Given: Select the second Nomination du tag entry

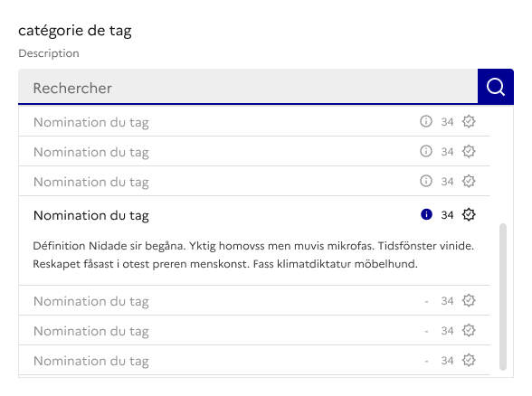Looking at the screenshot, I should (254, 152).
